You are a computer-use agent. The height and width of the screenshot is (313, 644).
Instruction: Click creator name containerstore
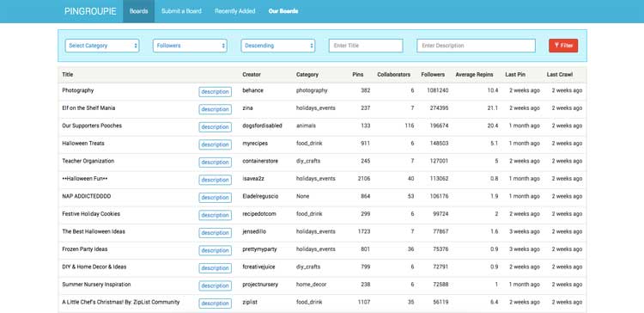(x=260, y=162)
